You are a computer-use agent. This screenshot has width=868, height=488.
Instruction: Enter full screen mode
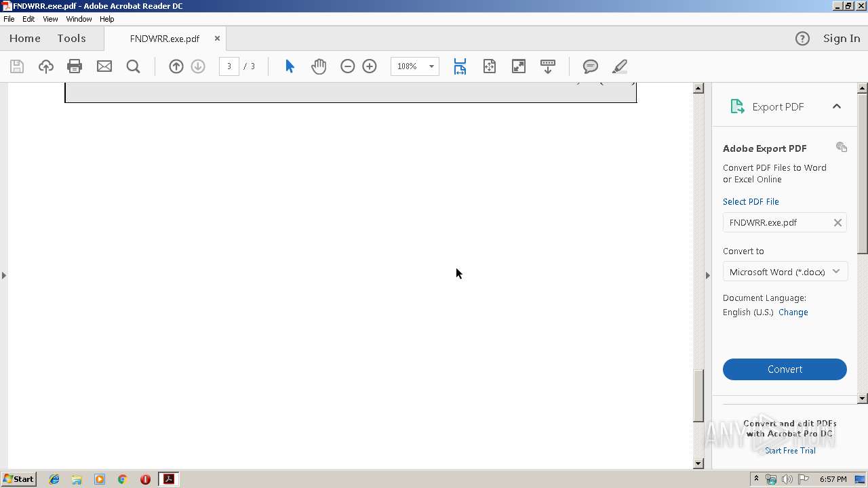click(519, 66)
